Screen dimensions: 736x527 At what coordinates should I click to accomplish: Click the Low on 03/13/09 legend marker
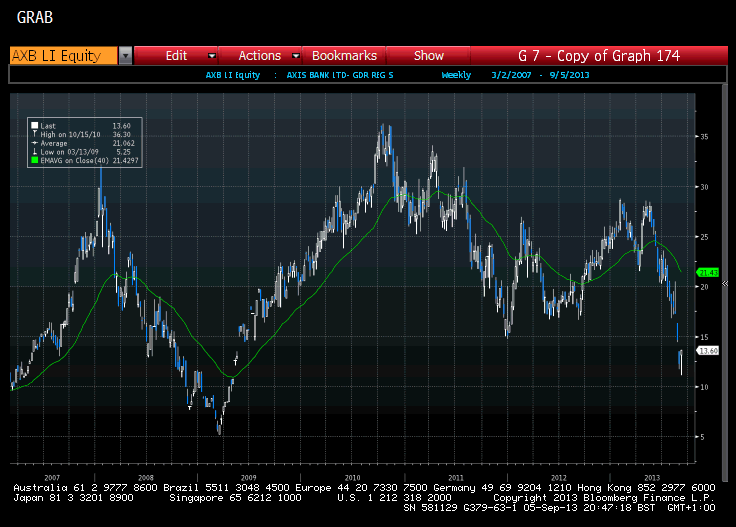[x=34, y=152]
